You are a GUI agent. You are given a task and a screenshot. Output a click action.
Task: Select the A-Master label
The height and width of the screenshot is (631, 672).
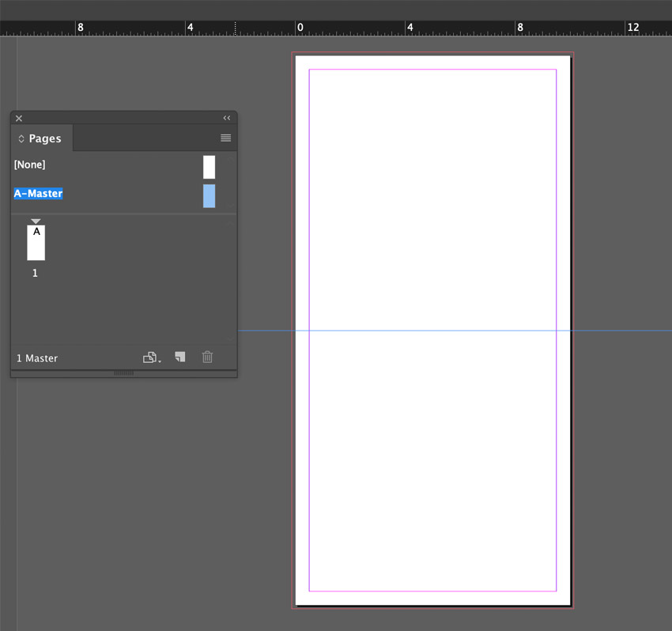[x=38, y=193]
